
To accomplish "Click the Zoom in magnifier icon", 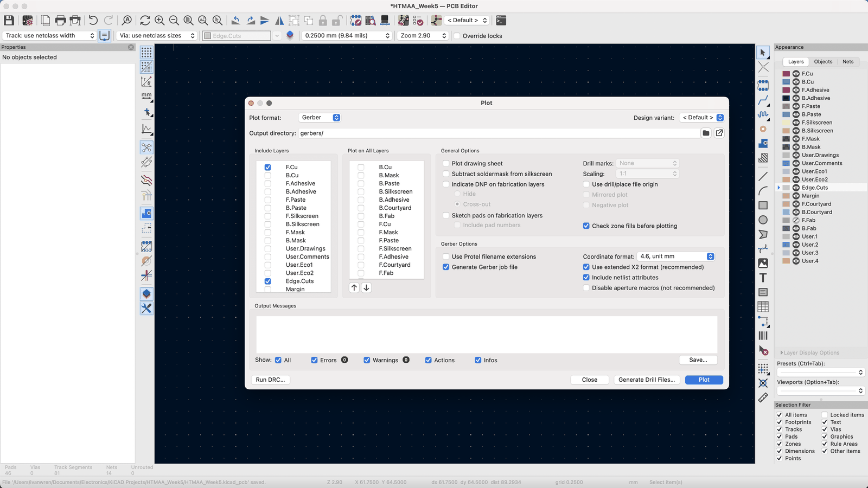I will 159,21.
